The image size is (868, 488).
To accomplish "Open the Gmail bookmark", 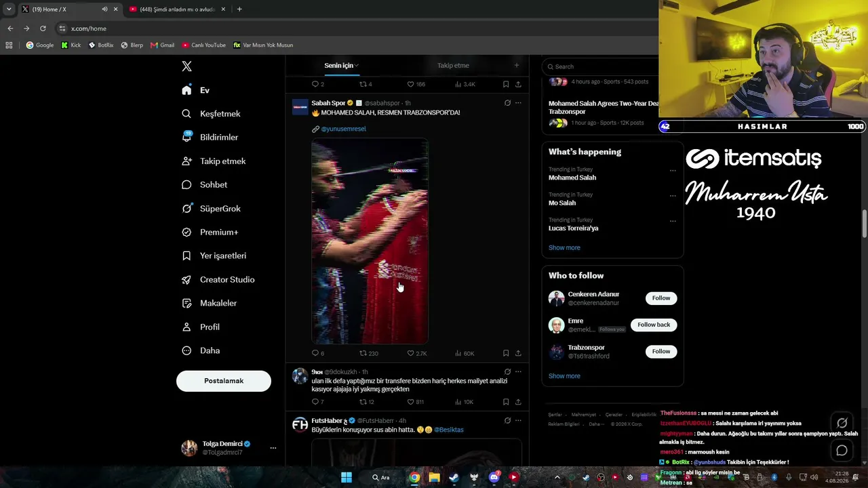I will tap(162, 45).
